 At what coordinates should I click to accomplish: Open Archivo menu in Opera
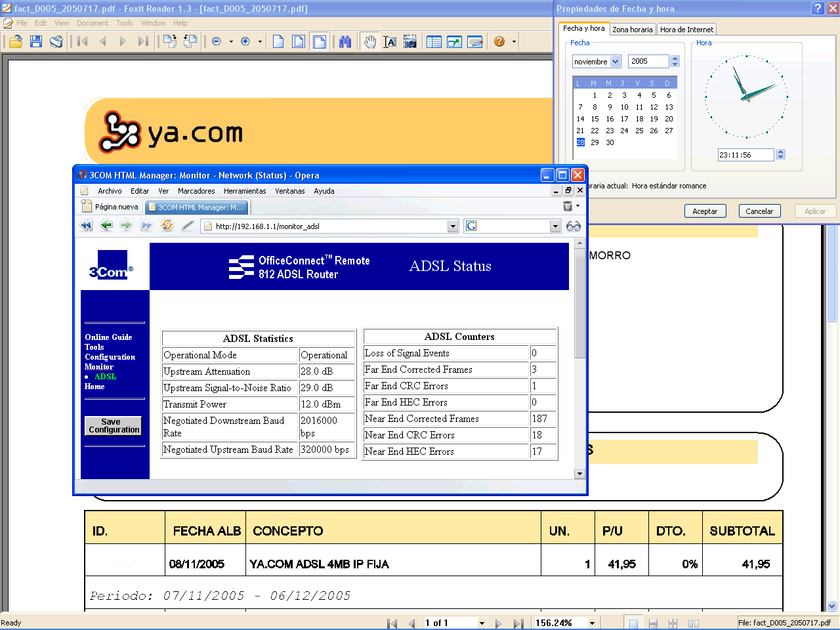[110, 191]
